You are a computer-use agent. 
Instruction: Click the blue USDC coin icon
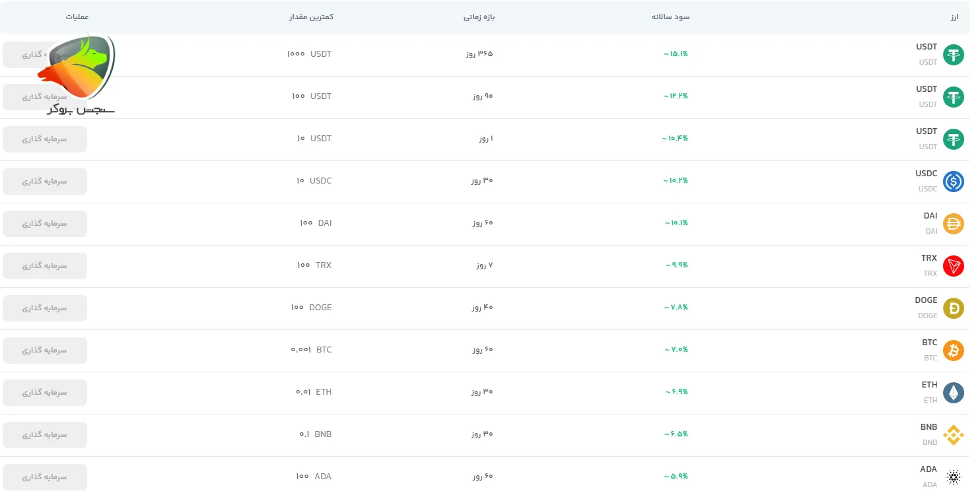[x=953, y=181]
